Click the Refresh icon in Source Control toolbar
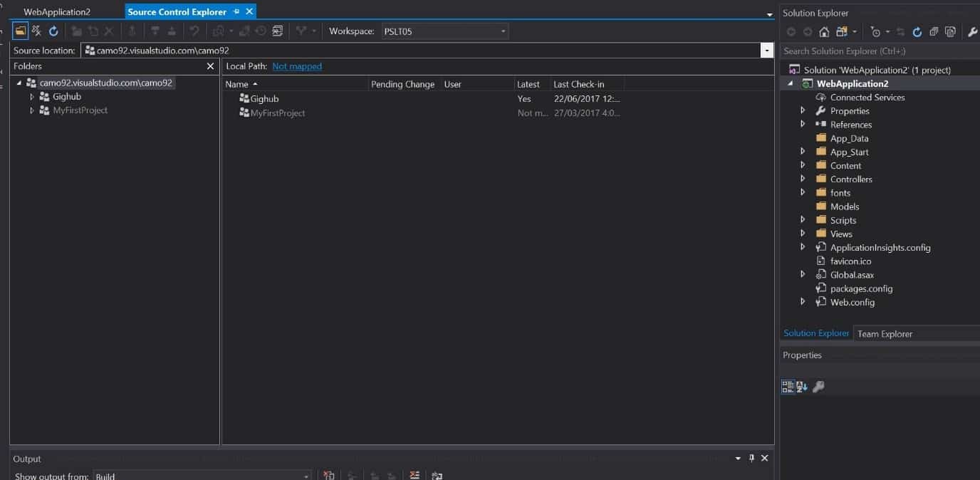980x480 pixels. [x=53, y=31]
